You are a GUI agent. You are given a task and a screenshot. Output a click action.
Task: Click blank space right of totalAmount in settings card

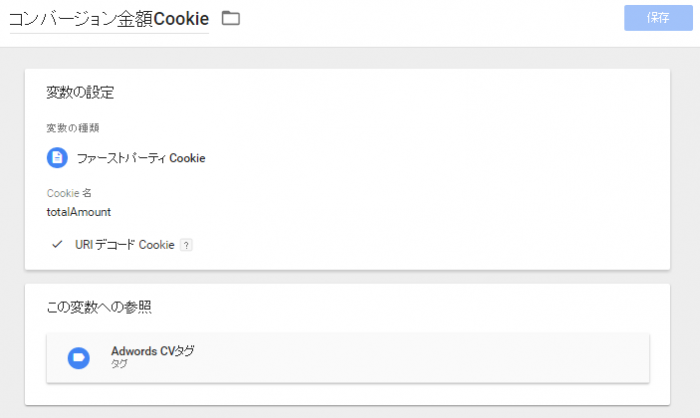point(400,212)
